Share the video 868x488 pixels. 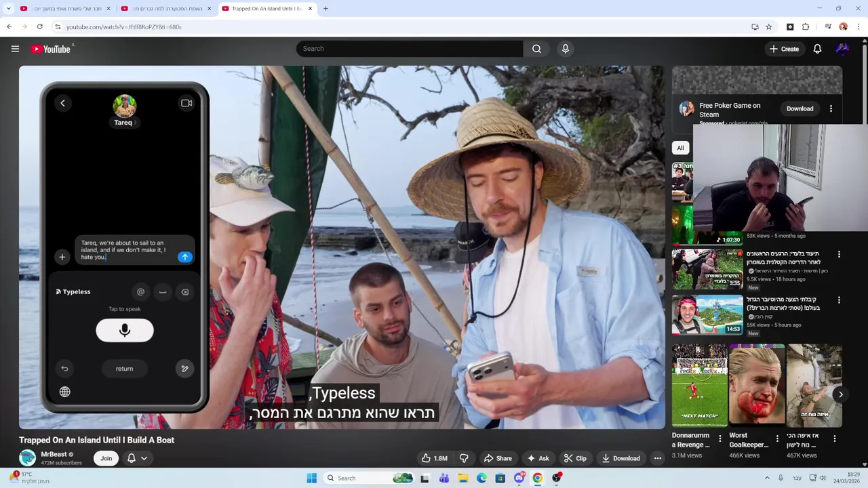click(x=497, y=458)
